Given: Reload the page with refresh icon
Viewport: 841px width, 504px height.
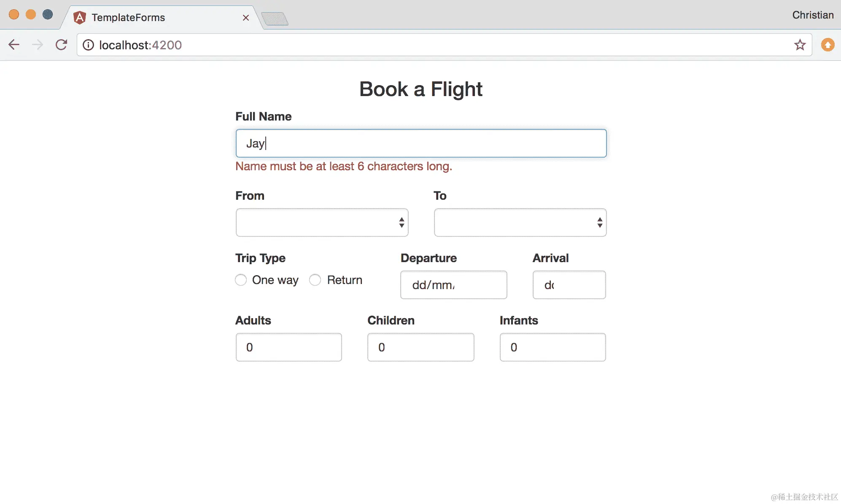Looking at the screenshot, I should click(x=62, y=45).
